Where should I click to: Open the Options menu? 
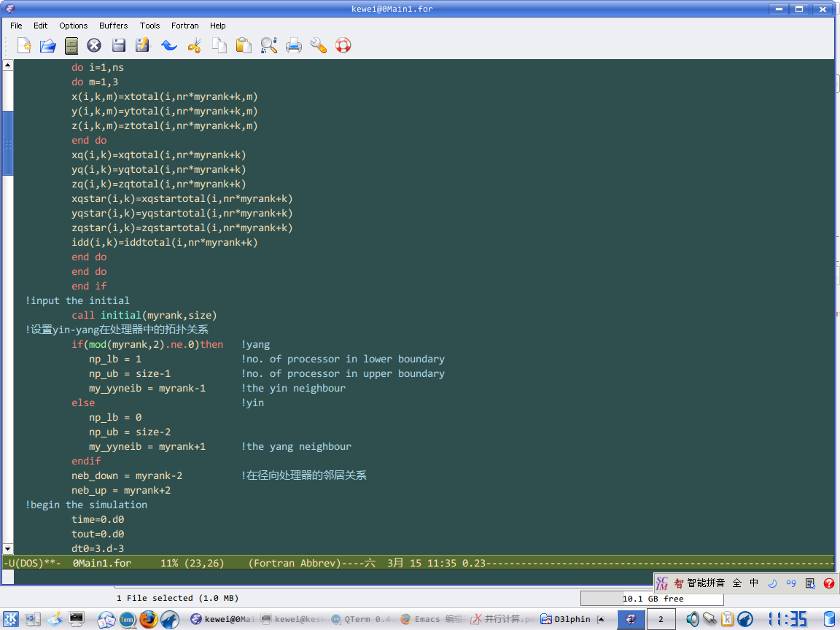74,26
